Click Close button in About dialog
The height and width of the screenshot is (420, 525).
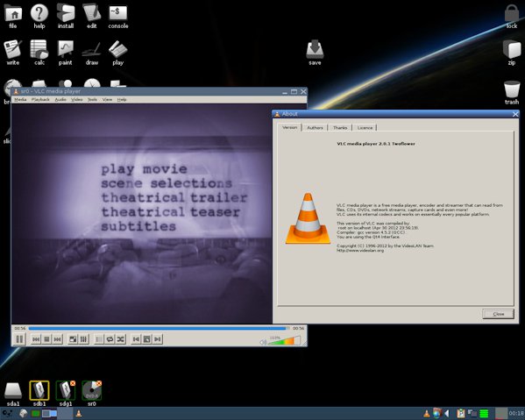click(498, 314)
